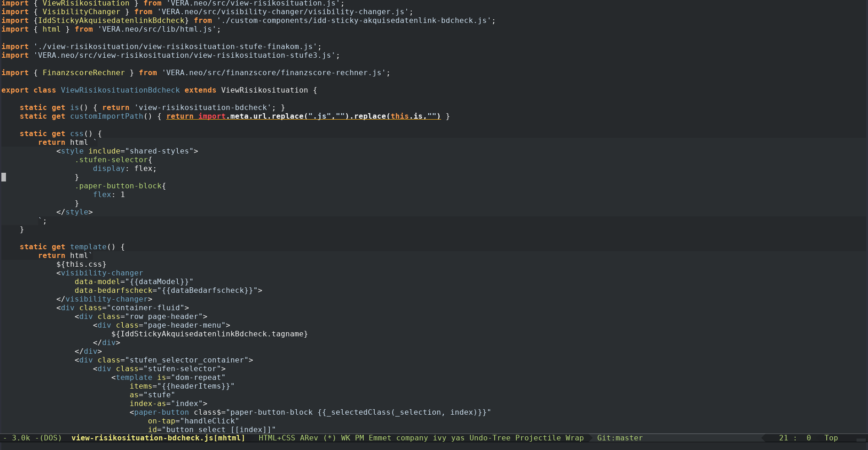This screenshot has height=450, width=868.
Task: Click the Undo-Tree minor mode indicator
Action: pyautogui.click(x=490, y=438)
